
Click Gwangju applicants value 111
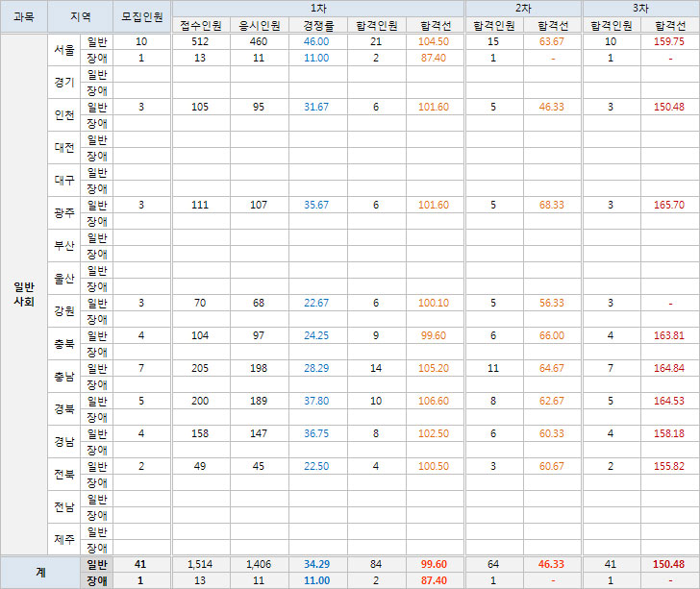(200, 205)
